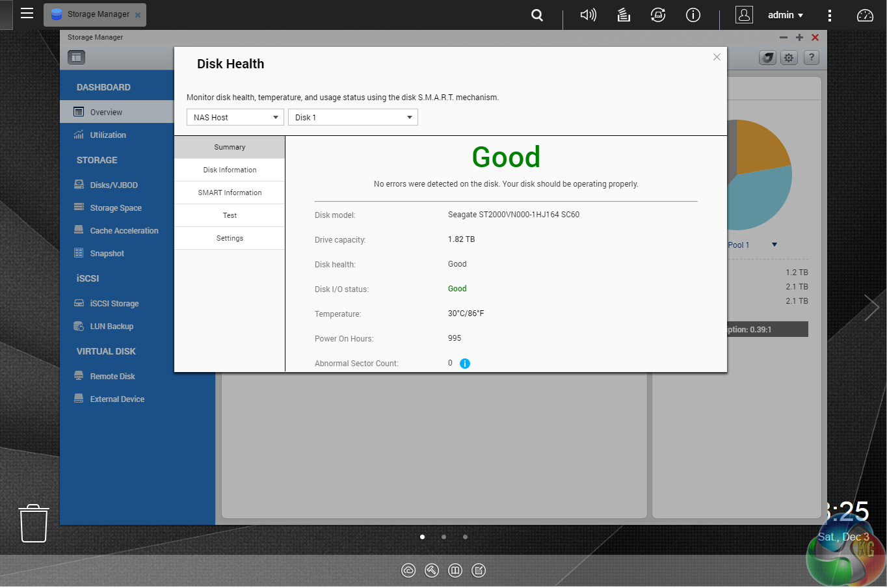This screenshot has height=588, width=887.
Task: Open the Storage Manager settings gear
Action: click(x=789, y=58)
